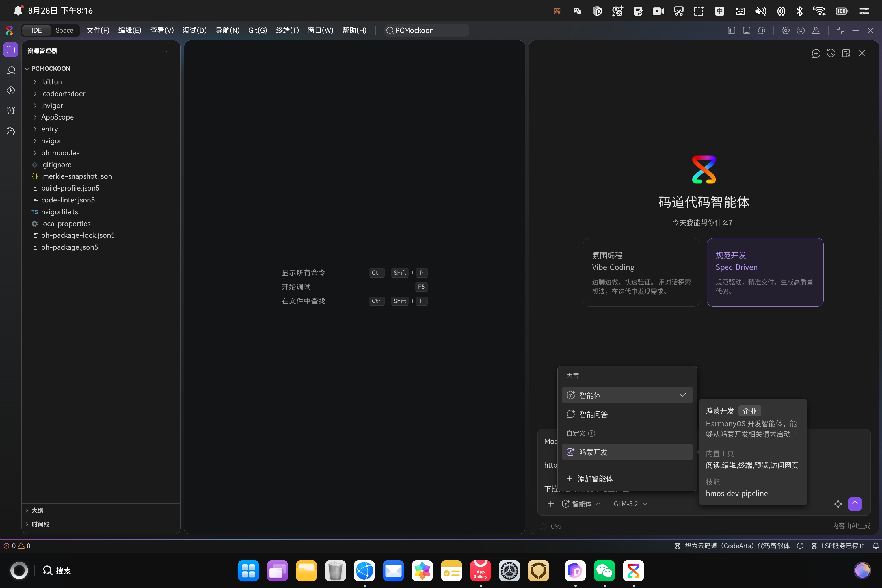The width and height of the screenshot is (882, 588).
Task: Open the Git source control view
Action: pyautogui.click(x=10, y=90)
